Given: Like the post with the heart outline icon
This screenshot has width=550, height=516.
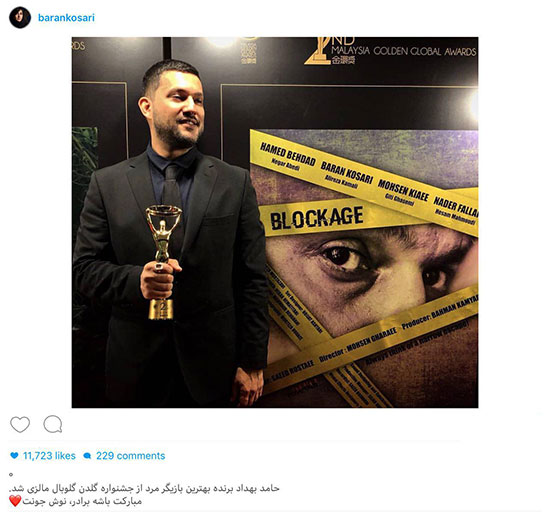Looking at the screenshot, I should 20,424.
